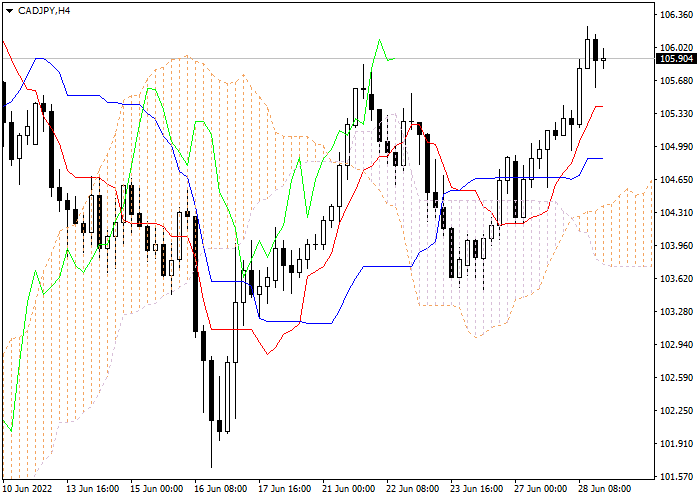Screen dimensions: 700x500
Task: Select the current price label 105.904
Action: coord(676,58)
